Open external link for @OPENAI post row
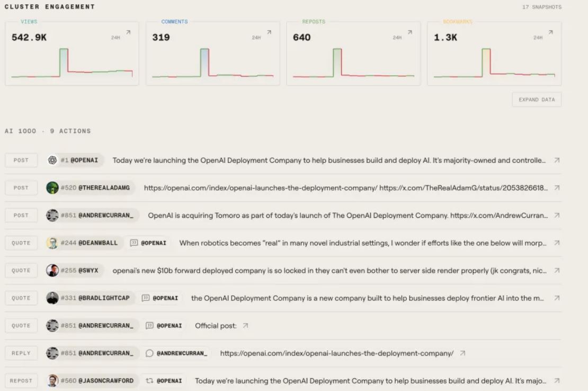The width and height of the screenshot is (588, 391). 557,160
